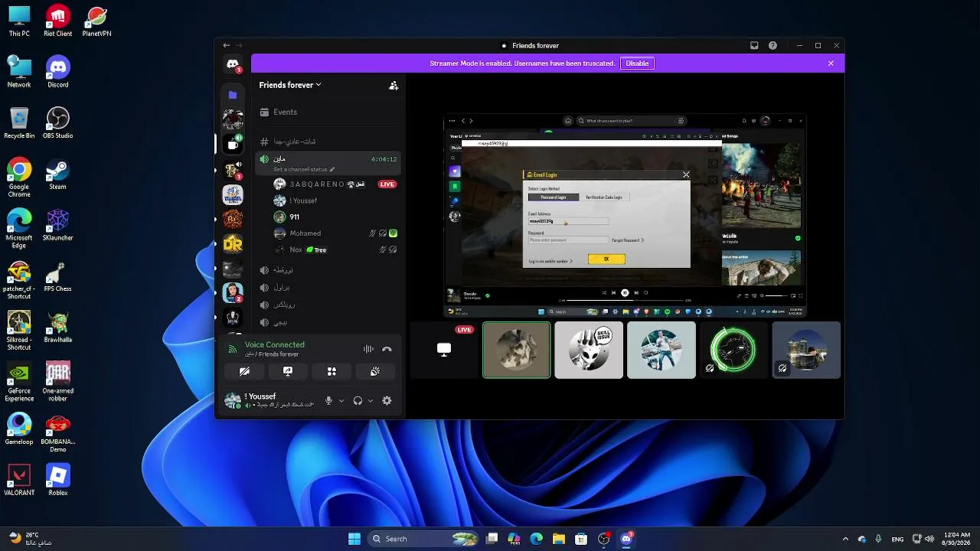The width and height of the screenshot is (980, 551).
Task: Click LIVE badge next to 3ABQARENO
Action: [387, 184]
